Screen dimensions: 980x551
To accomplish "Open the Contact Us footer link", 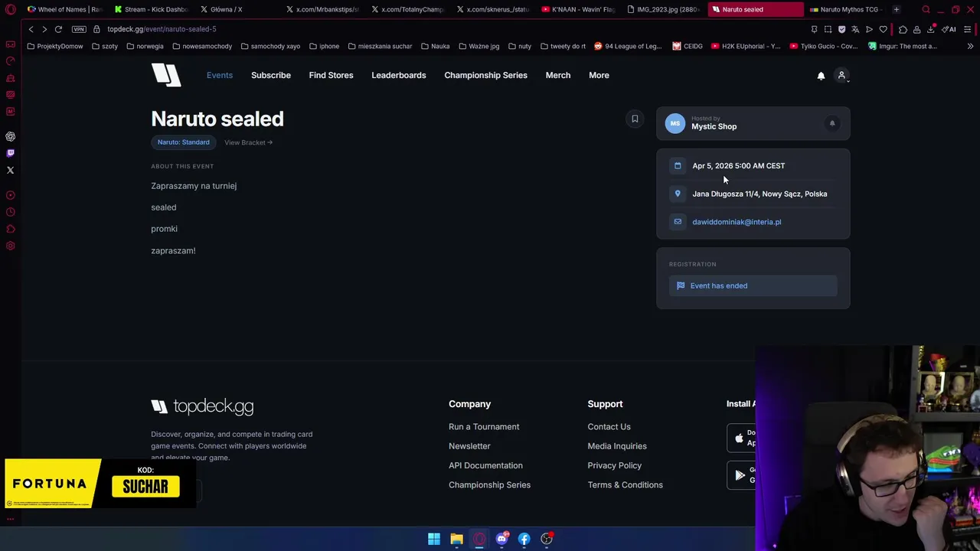I will 609,426.
